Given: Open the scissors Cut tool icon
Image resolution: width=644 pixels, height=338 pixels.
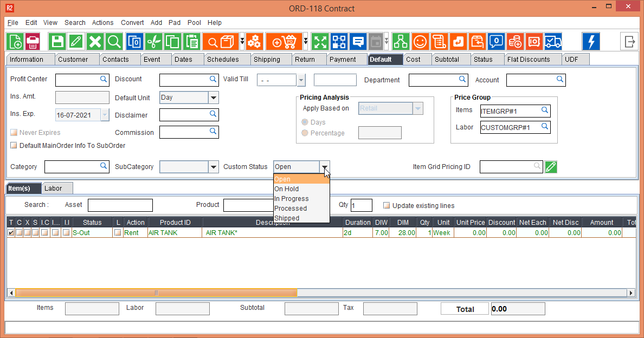Looking at the screenshot, I should (154, 41).
